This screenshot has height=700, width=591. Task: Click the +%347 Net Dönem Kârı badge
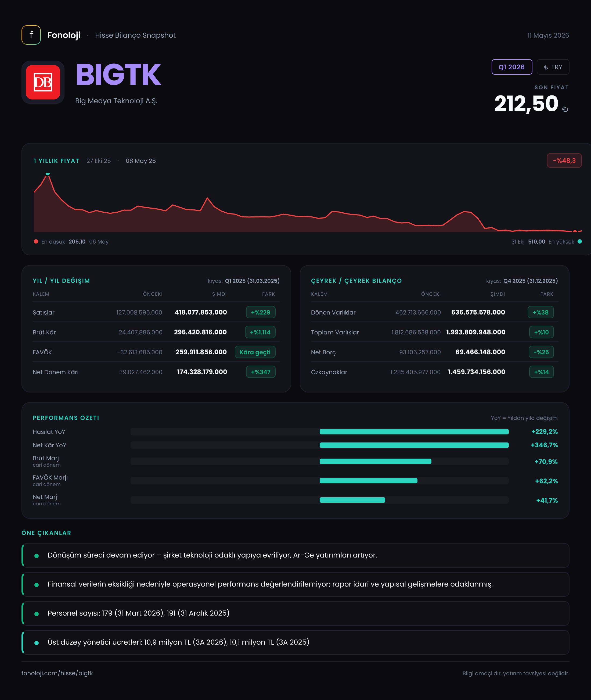(x=261, y=372)
